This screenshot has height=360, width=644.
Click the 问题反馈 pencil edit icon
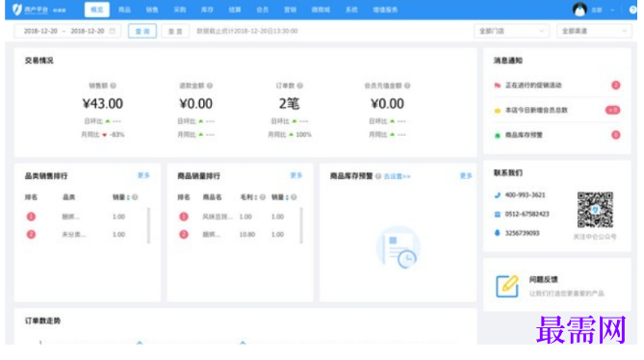[x=507, y=286]
